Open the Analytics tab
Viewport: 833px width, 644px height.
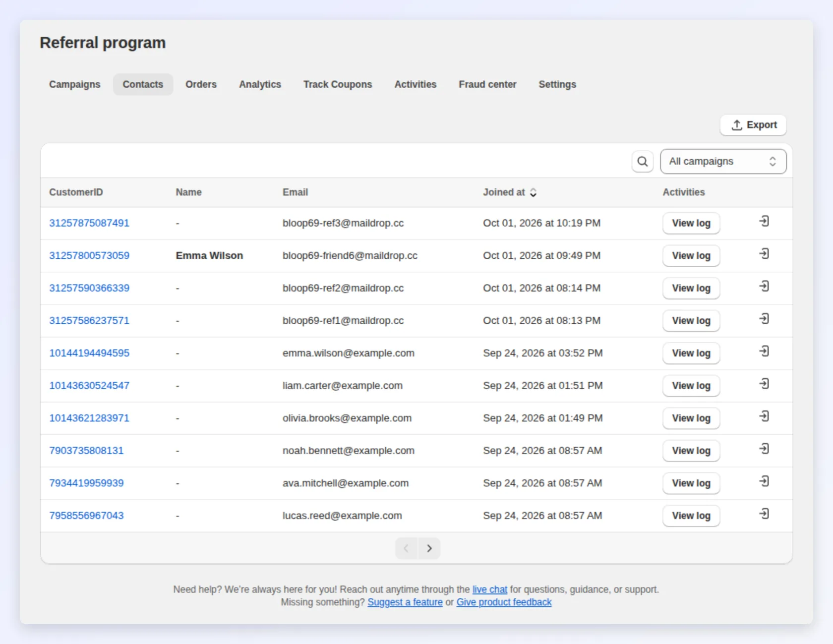[x=260, y=84]
